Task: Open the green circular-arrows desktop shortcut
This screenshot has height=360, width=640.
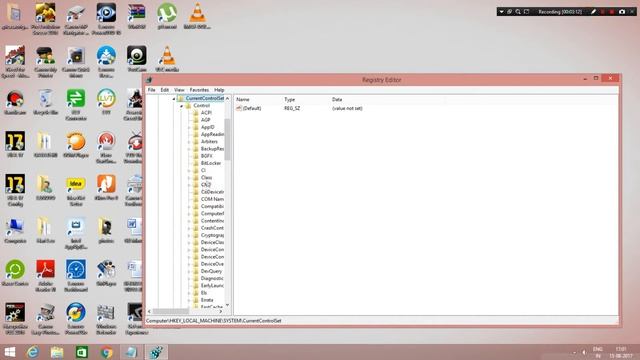Action: coord(15,273)
